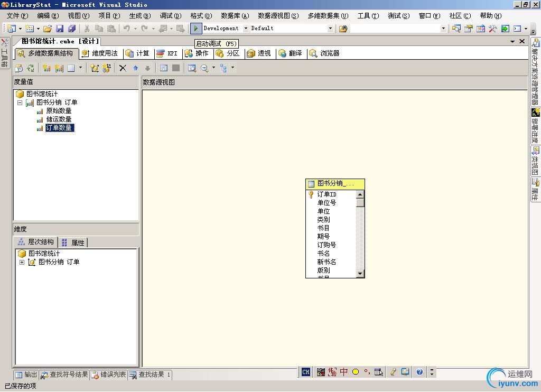Open the active documents list arrow
The image size is (541, 392).
point(512,41)
